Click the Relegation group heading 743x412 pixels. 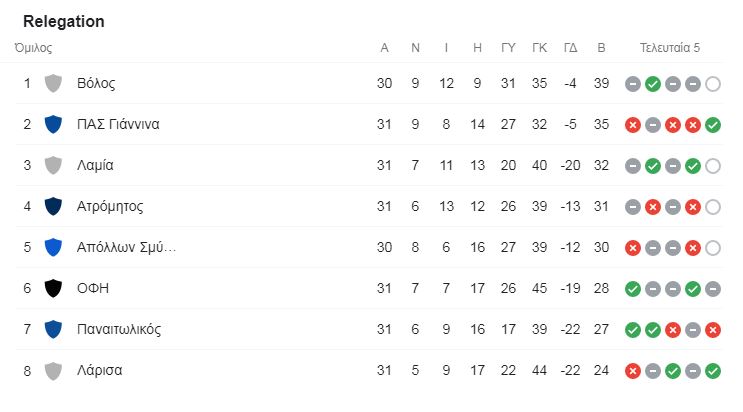click(x=63, y=21)
